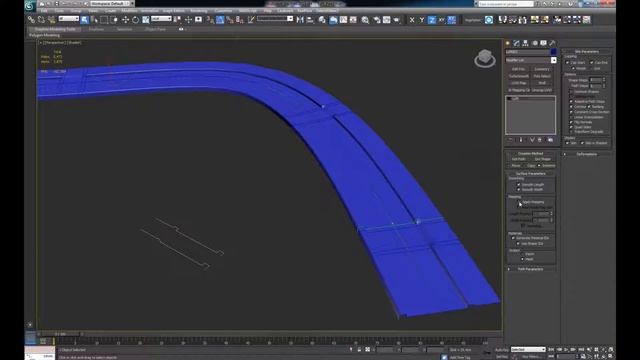640x360 pixels.
Task: Select the Instance creation method radio button
Action: (x=539, y=166)
